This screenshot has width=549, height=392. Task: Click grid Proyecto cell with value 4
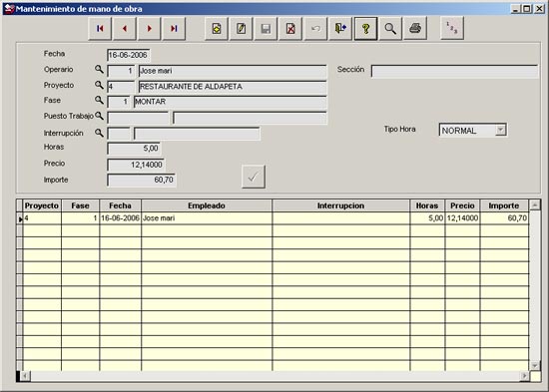point(42,218)
